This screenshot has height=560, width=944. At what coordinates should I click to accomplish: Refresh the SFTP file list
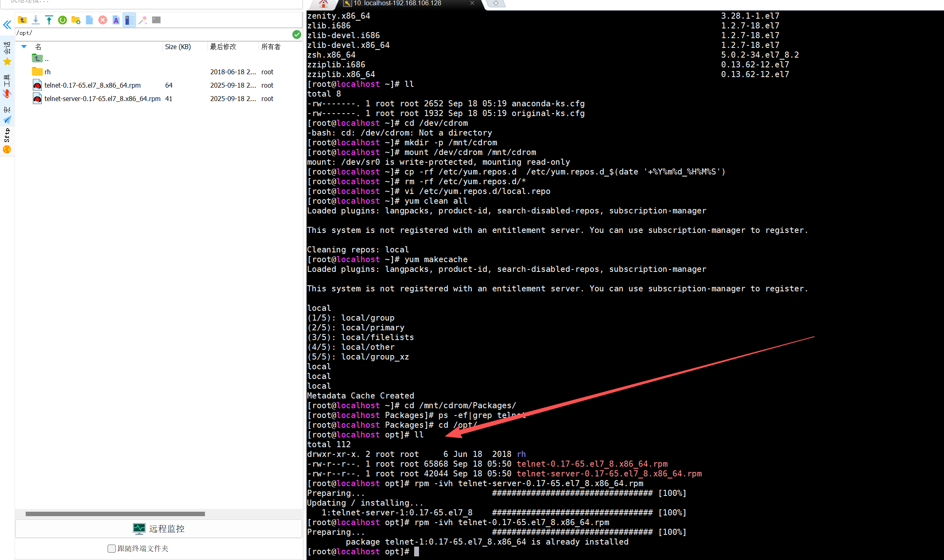click(x=63, y=20)
